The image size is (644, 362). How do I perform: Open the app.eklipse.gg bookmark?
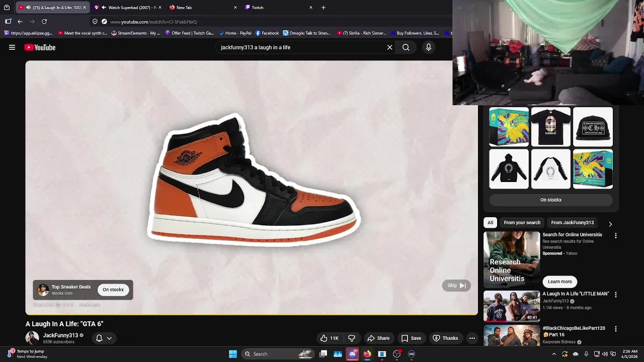[x=28, y=33]
